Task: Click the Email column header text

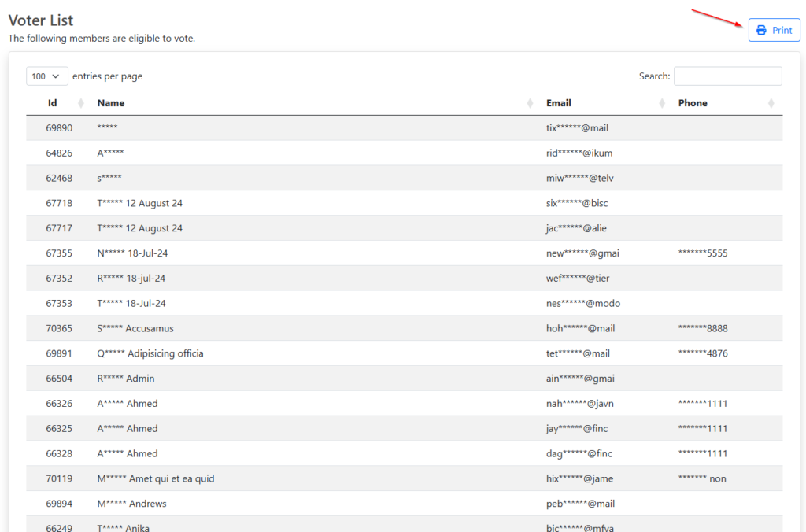Action: 559,103
